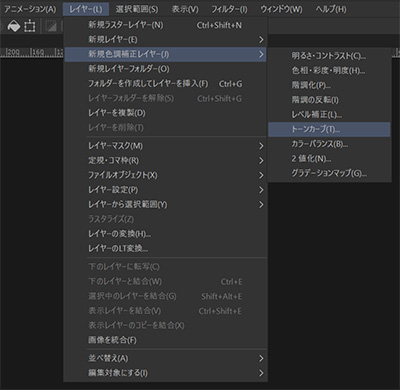Open the 表示(V) menu
The width and height of the screenshot is (400, 390).
coord(185,9)
